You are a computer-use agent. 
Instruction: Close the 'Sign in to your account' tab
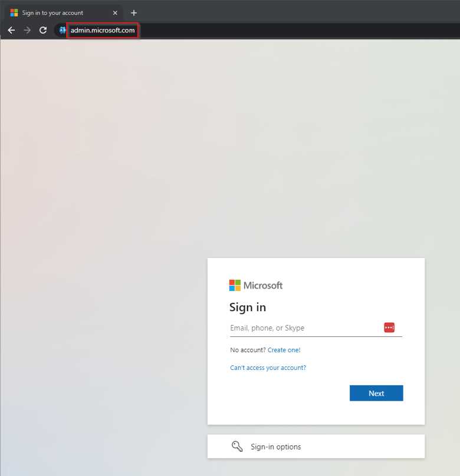point(115,13)
